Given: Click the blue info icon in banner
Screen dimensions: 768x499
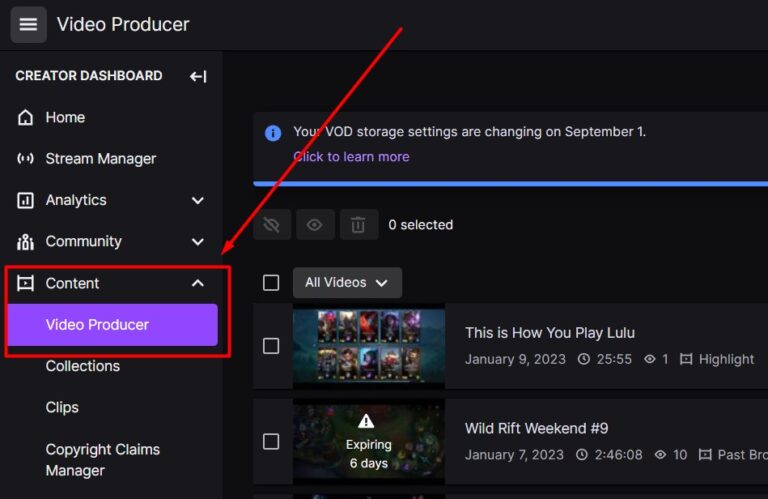Looking at the screenshot, I should (x=273, y=133).
